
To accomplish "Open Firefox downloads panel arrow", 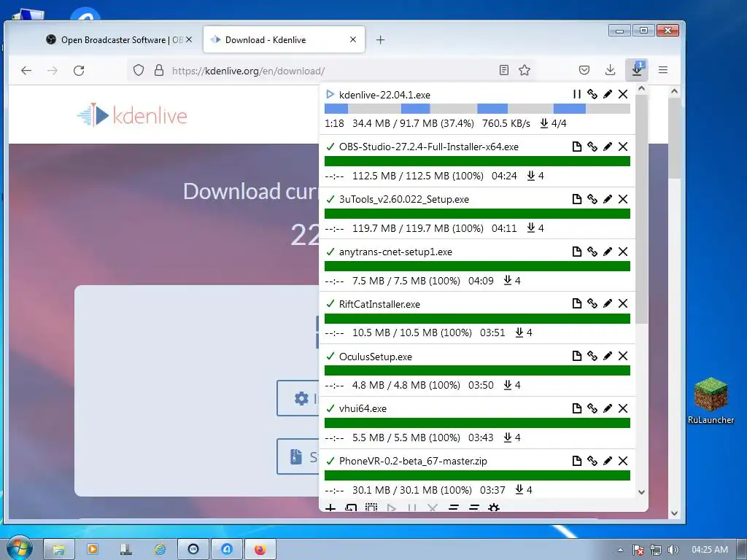I will (610, 71).
